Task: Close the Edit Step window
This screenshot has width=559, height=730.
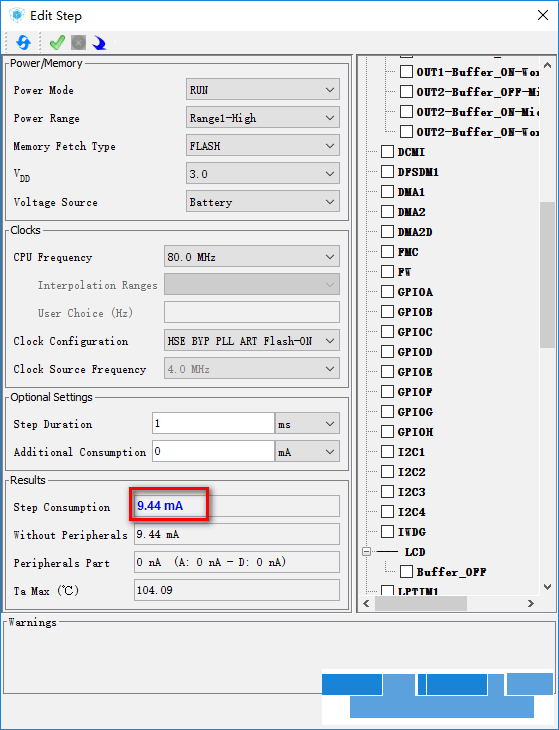Action: click(x=543, y=15)
